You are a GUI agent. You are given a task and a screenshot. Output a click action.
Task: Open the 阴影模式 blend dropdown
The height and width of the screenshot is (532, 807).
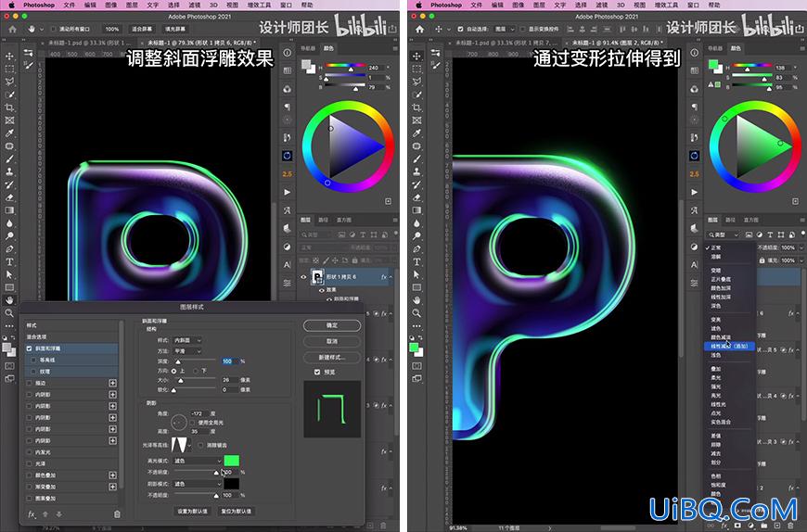click(198, 484)
